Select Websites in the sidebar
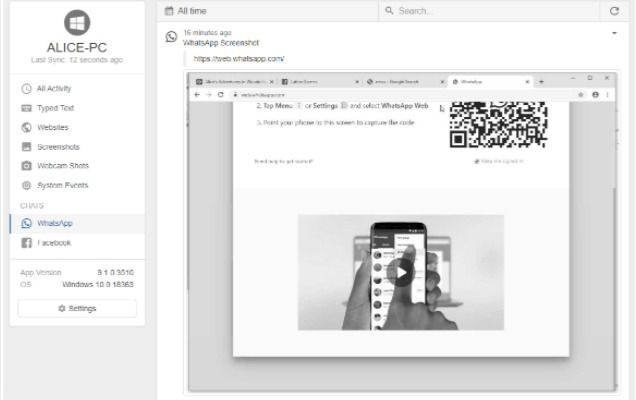The height and width of the screenshot is (400, 636). pyautogui.click(x=77, y=127)
